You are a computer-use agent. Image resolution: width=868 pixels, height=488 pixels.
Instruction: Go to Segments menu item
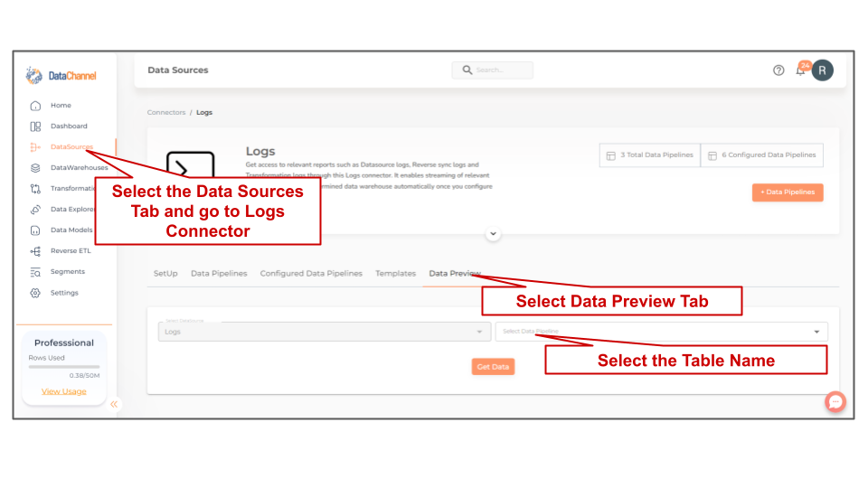click(x=68, y=272)
